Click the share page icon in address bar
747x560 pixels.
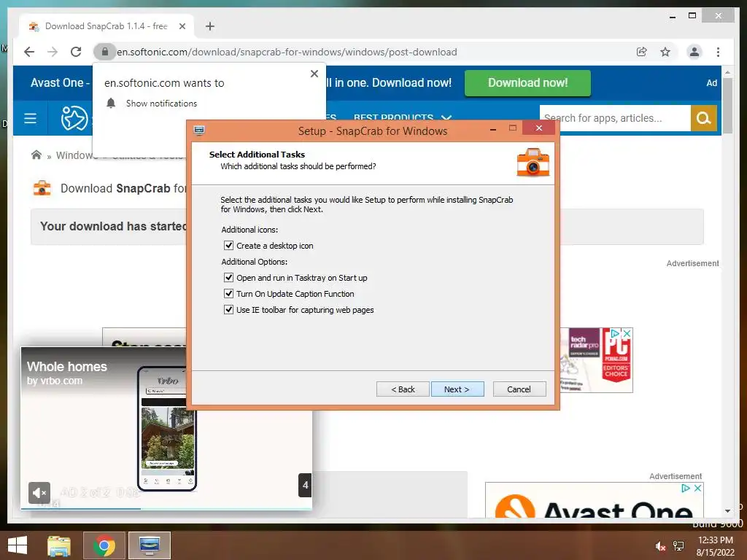click(642, 52)
